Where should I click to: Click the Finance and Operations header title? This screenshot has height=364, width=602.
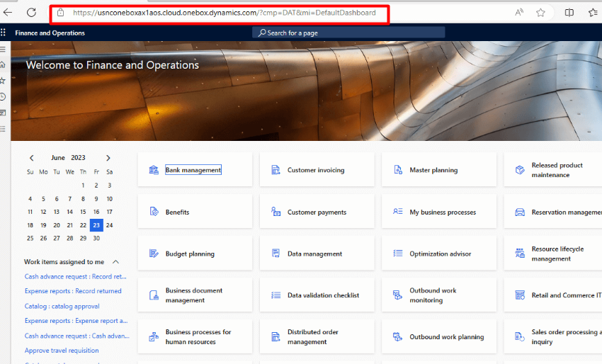(50, 33)
